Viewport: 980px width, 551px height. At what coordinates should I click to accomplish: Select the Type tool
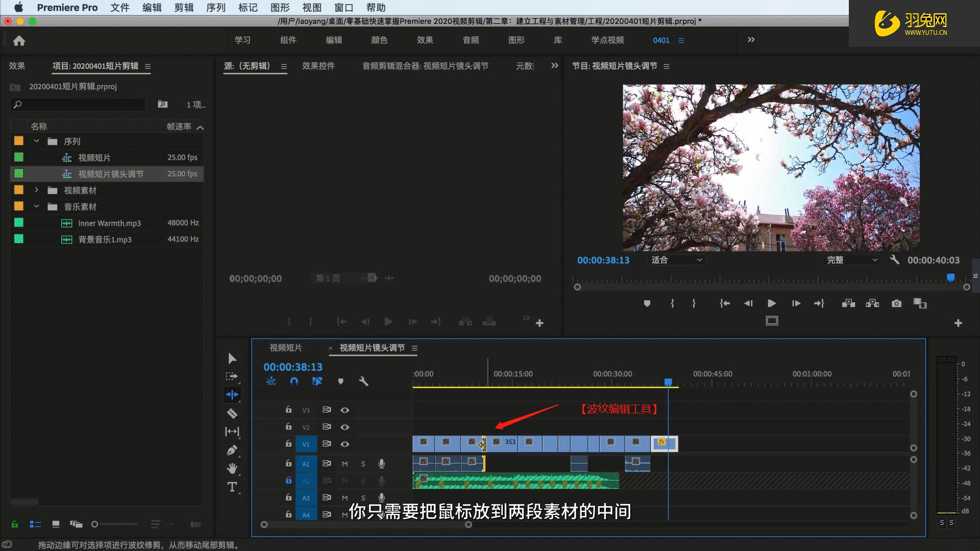(x=232, y=487)
